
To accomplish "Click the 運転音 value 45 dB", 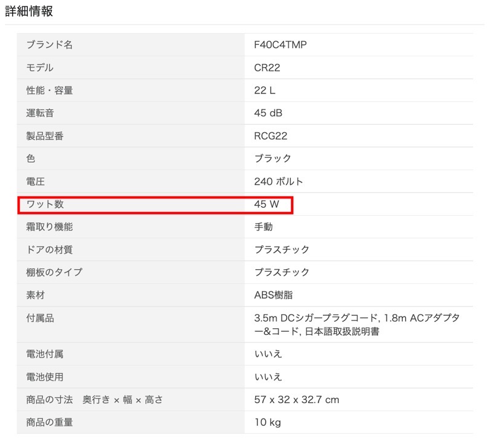I will pyautogui.click(x=268, y=113).
